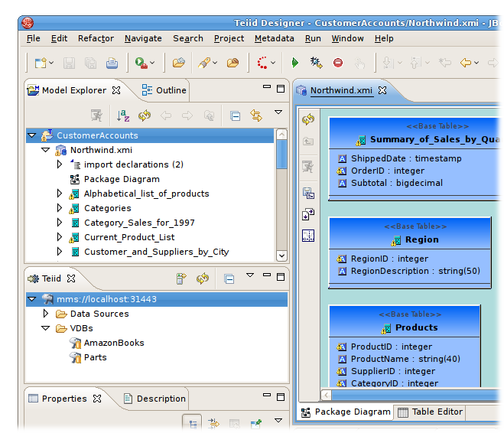Click the dotted grid layout icon in diagram toolbar
504x433 pixels.
click(308, 236)
